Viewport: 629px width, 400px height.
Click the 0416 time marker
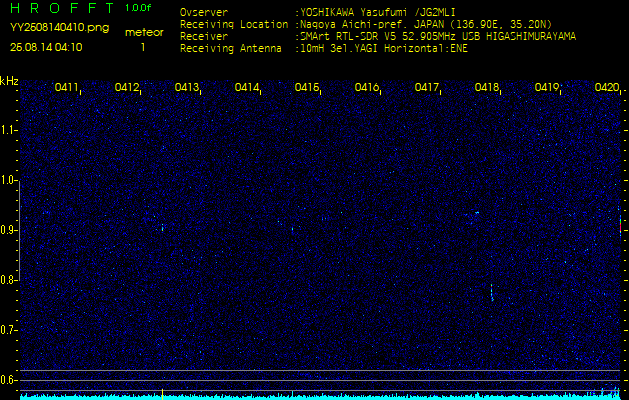click(x=366, y=87)
